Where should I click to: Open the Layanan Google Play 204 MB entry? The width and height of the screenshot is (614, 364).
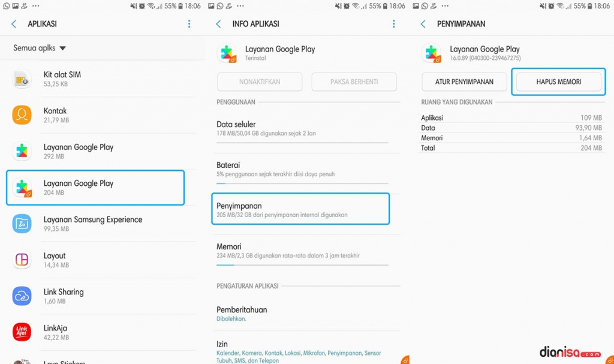pos(95,187)
